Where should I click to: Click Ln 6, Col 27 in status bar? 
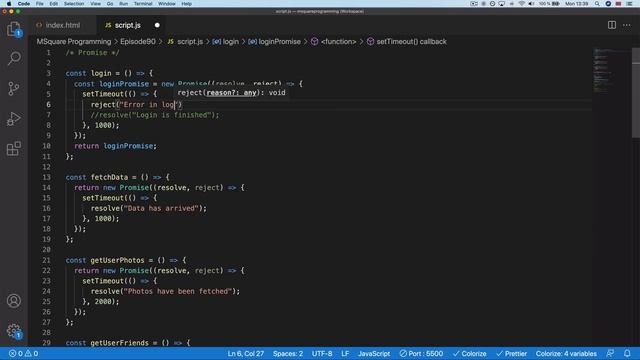click(246, 353)
